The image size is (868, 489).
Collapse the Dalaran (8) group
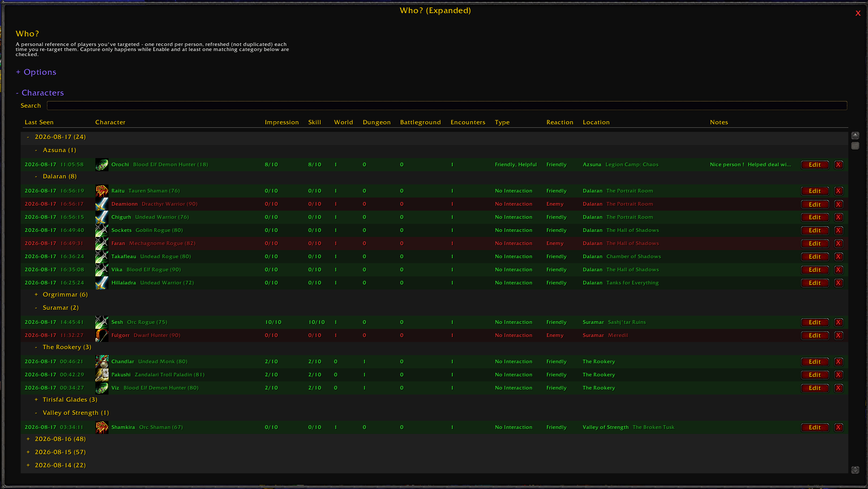pyautogui.click(x=56, y=176)
